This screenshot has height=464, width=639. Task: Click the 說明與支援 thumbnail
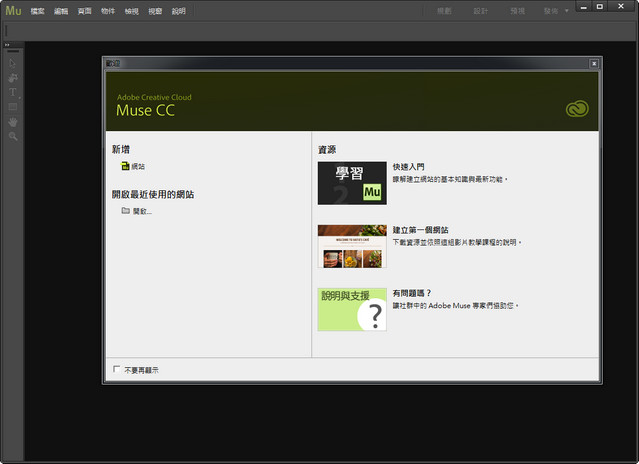pos(352,309)
